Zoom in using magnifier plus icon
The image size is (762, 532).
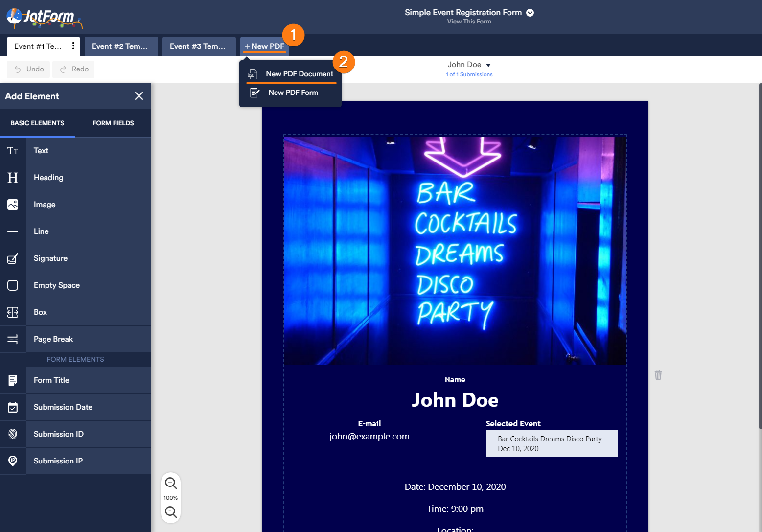[171, 483]
